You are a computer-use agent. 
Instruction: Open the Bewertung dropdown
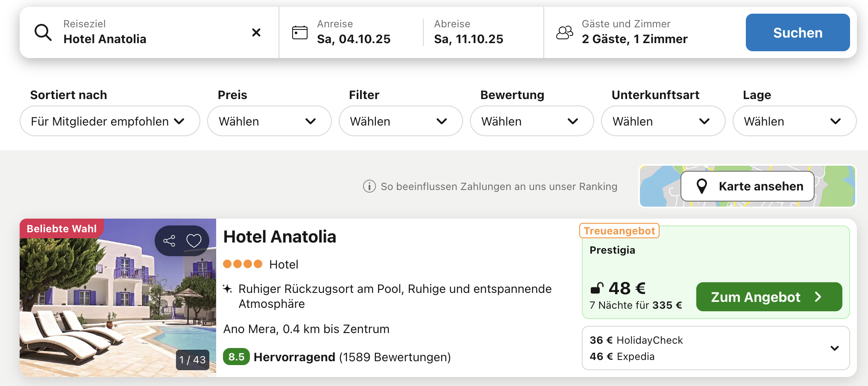531,121
